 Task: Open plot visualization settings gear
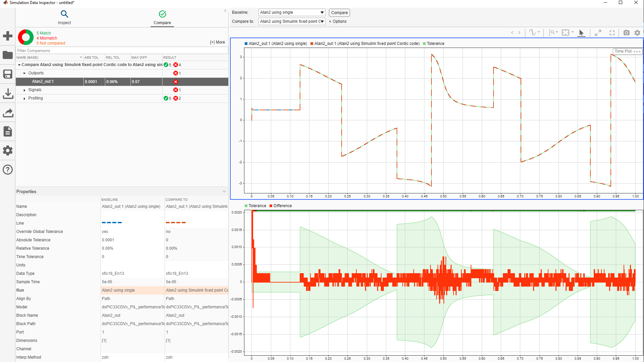637,33
